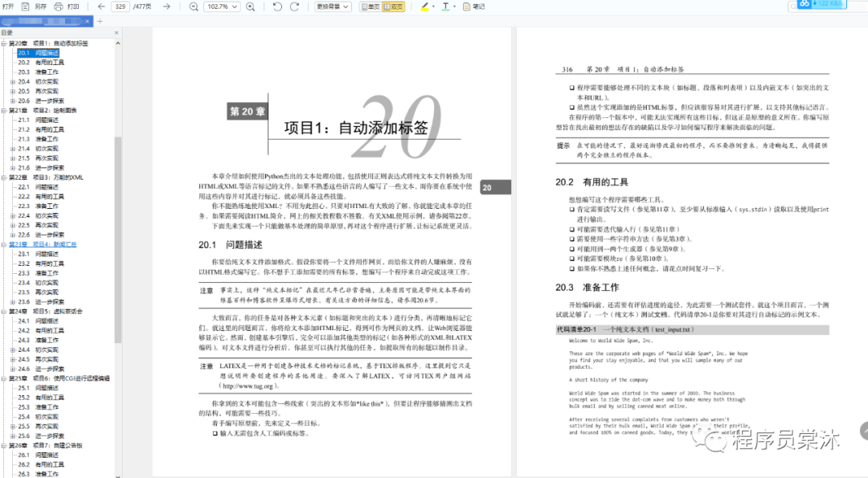Close the current document tab
868x478 pixels.
87,21
